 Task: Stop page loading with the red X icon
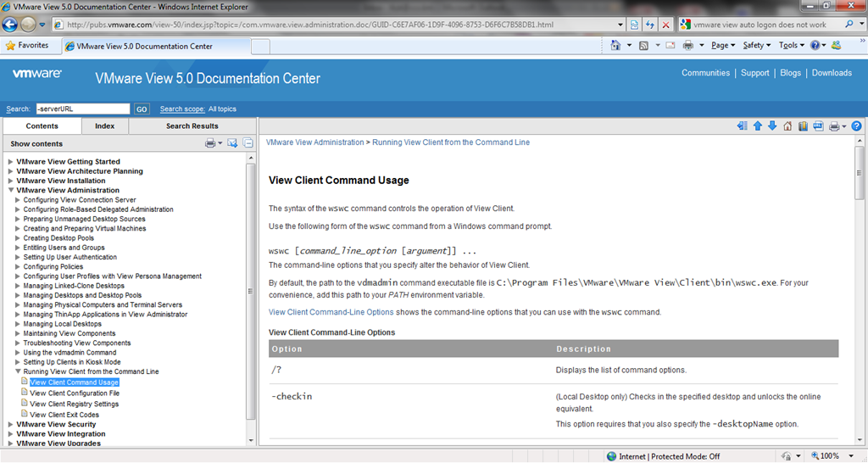[666, 25]
